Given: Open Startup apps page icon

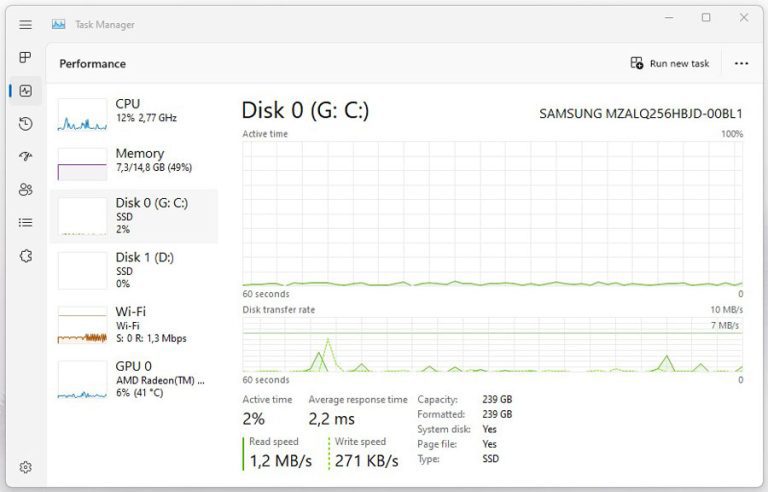Looking at the screenshot, I should tap(26, 157).
